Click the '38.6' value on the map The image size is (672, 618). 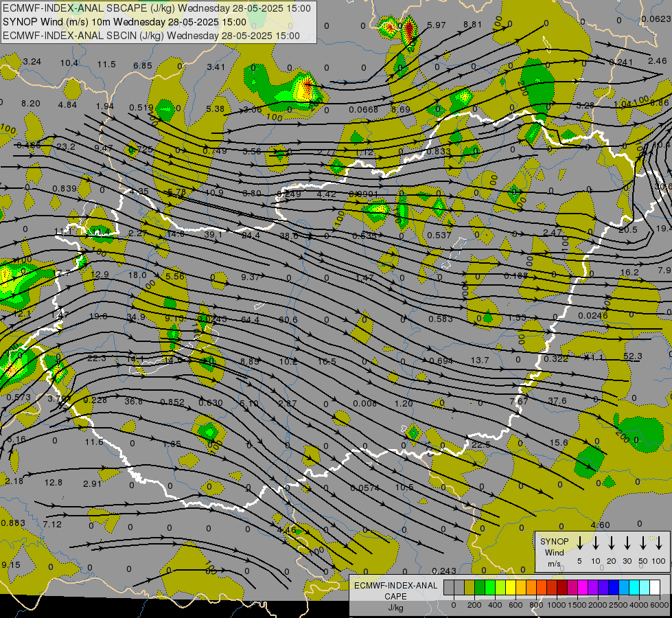tap(289, 236)
